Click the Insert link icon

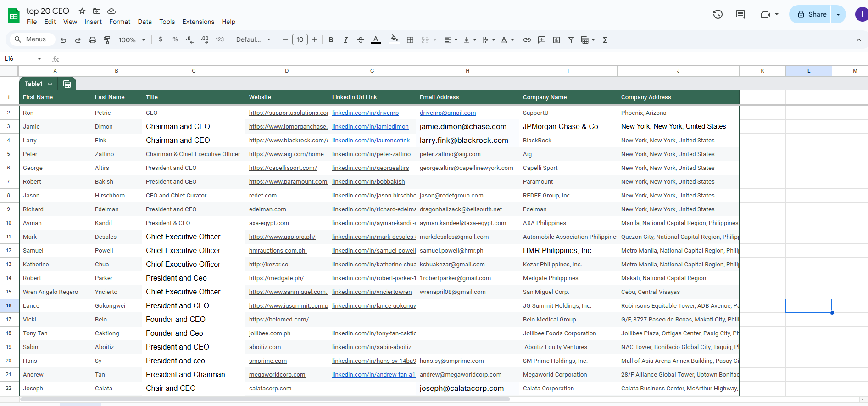pyautogui.click(x=527, y=40)
